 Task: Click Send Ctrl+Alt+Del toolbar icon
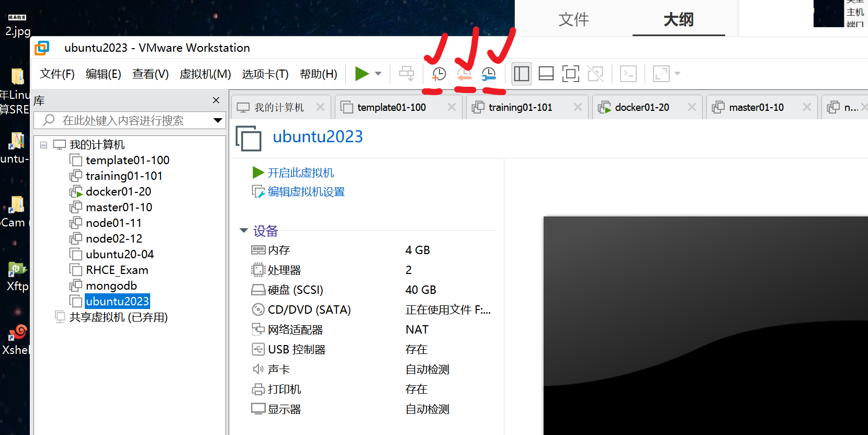pyautogui.click(x=407, y=74)
